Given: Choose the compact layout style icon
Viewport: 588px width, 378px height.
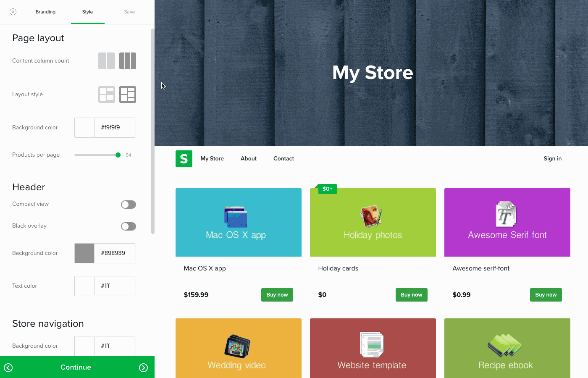Looking at the screenshot, I should tap(107, 94).
